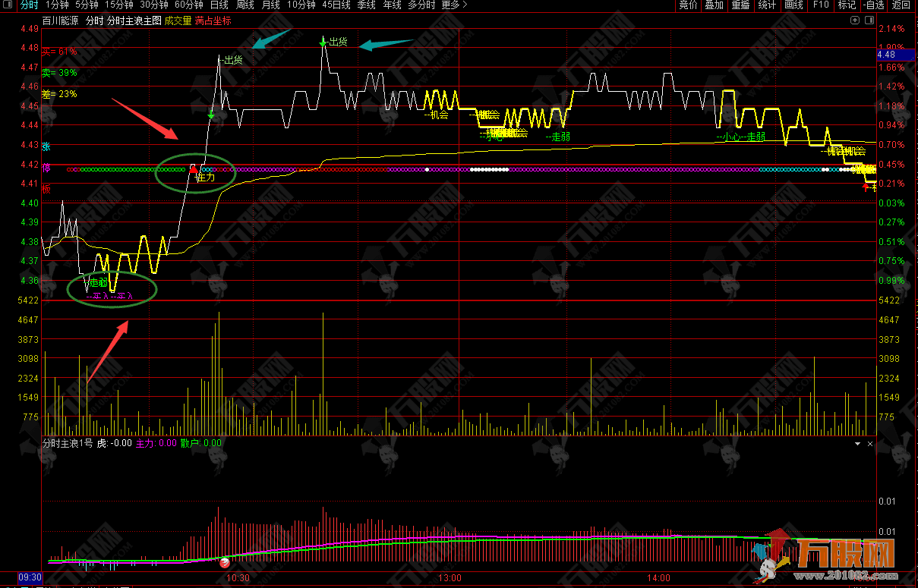Click the 09:30 time marker

point(29,577)
